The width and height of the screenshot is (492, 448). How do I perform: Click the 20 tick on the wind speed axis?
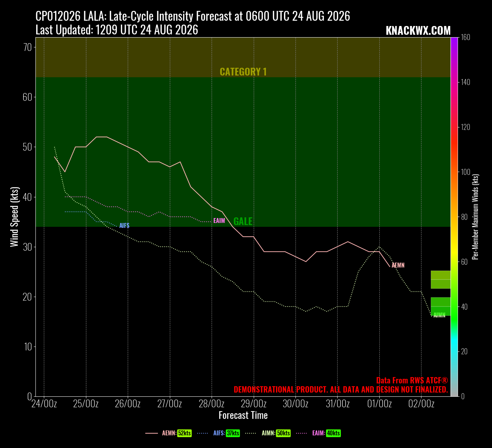tap(27, 297)
